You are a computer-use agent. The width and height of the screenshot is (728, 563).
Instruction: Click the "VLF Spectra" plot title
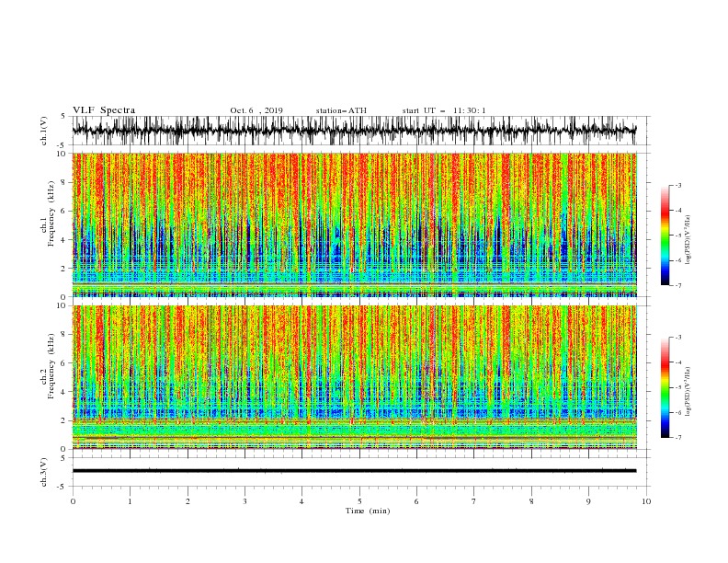tap(104, 110)
